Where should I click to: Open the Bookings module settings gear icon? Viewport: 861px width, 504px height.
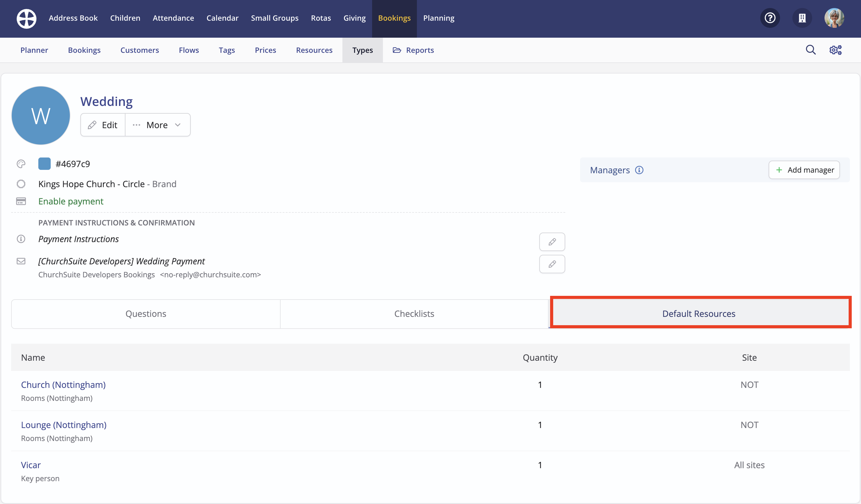[835, 50]
